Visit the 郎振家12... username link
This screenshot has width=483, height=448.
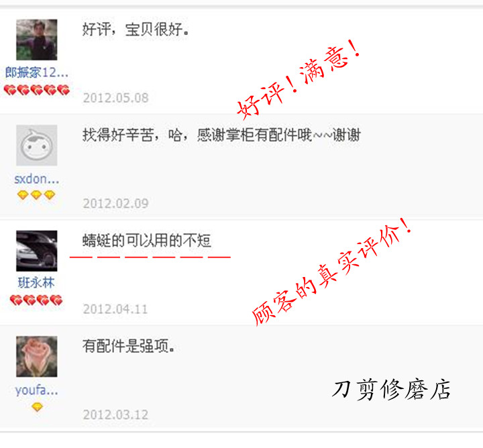tap(37, 72)
